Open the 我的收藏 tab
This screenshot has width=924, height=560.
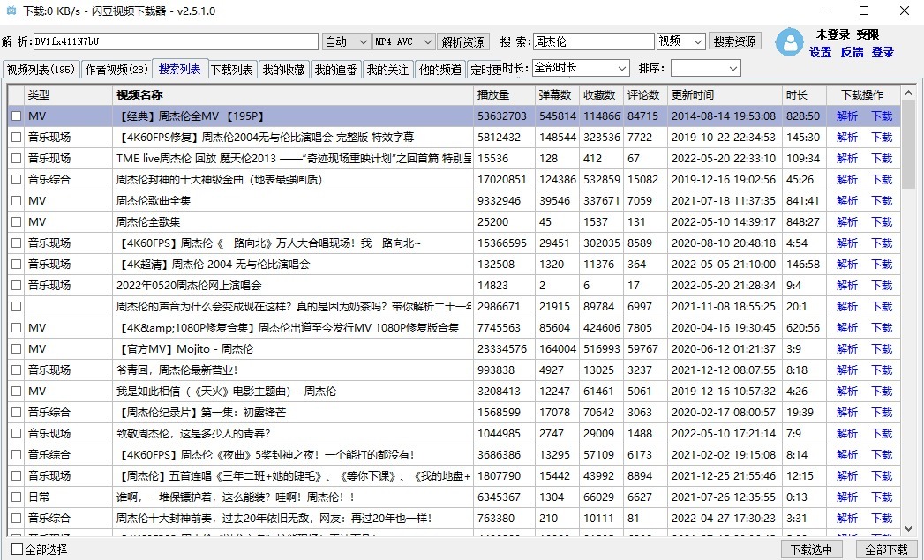[x=284, y=70]
